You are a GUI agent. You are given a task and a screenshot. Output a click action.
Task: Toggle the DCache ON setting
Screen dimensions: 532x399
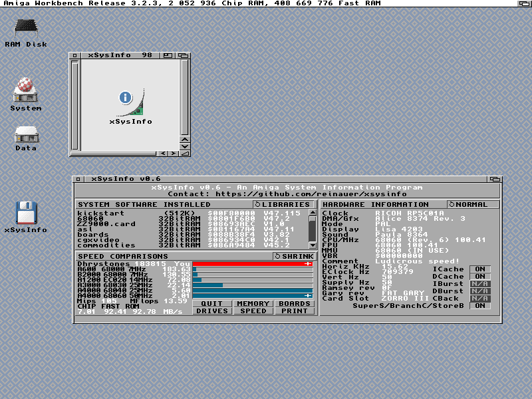pyautogui.click(x=479, y=277)
